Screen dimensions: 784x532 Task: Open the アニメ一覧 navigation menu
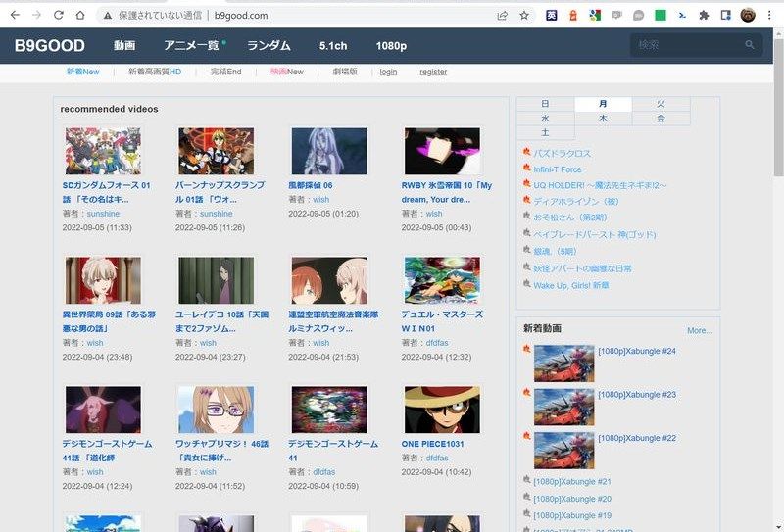click(x=191, y=46)
